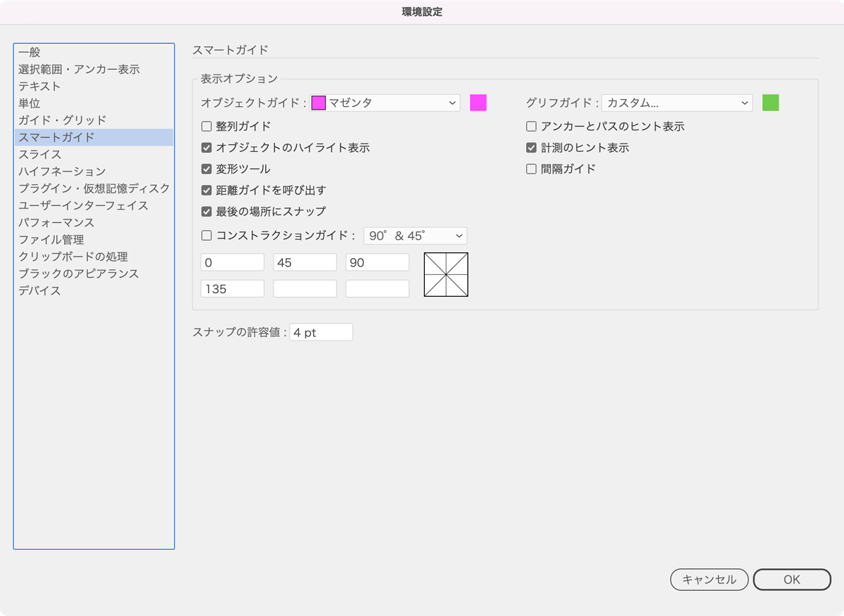Click the angle field containing 0
The width and height of the screenshot is (844, 616).
233,262
